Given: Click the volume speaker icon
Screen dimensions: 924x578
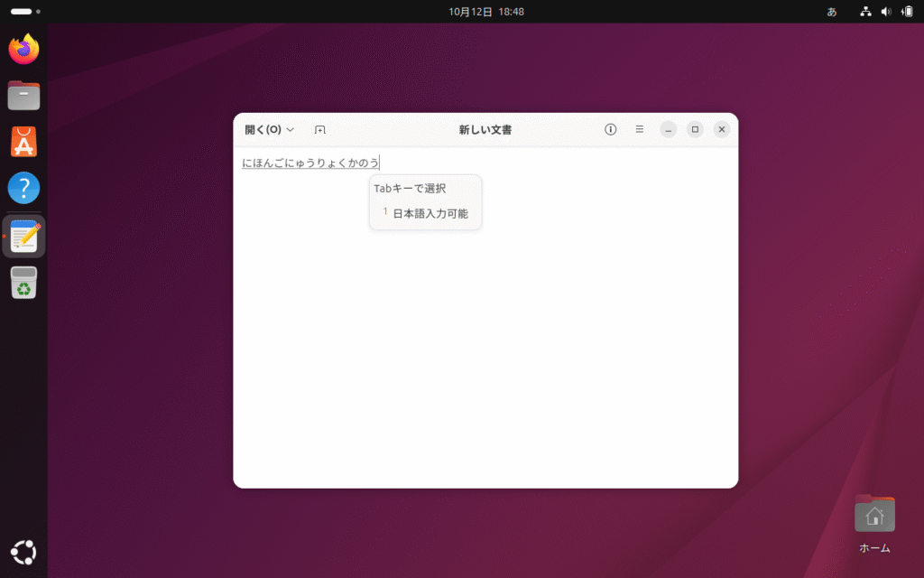Looking at the screenshot, I should point(886,12).
